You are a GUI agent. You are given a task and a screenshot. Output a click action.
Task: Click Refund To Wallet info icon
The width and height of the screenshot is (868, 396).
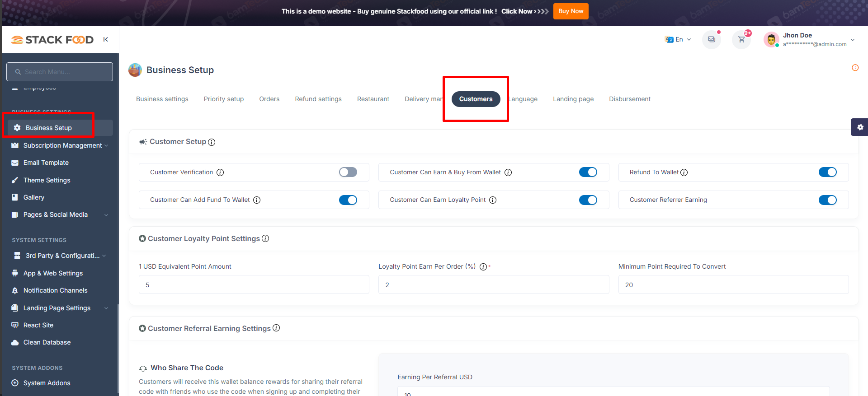tap(684, 172)
